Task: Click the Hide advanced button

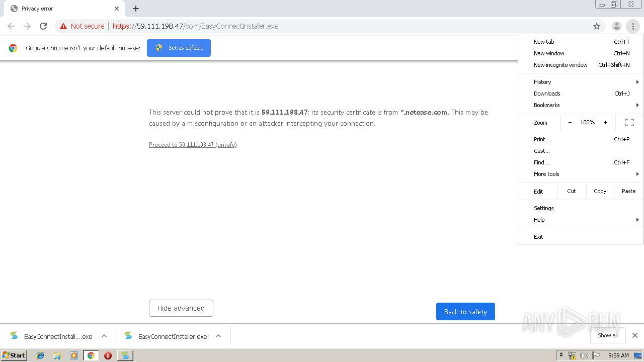Action: [x=181, y=308]
